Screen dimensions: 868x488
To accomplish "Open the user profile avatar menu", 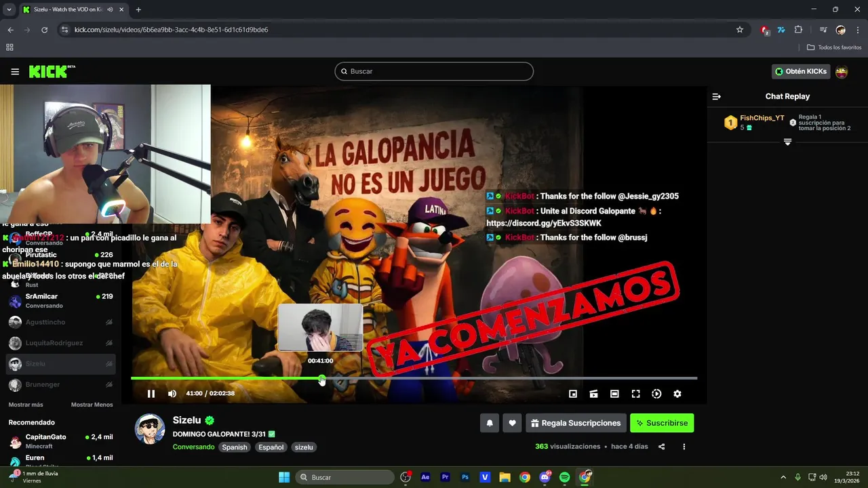I will point(842,72).
